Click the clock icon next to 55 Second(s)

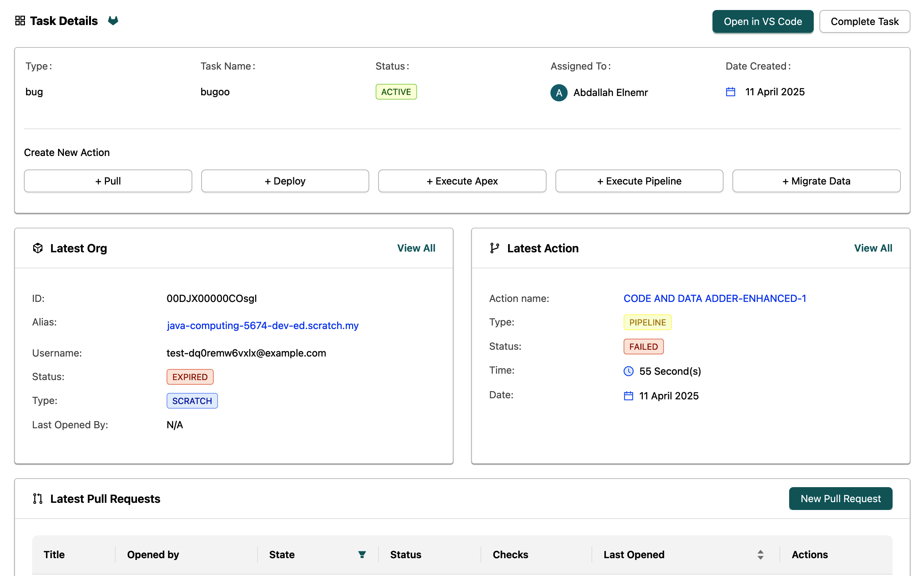tap(629, 371)
